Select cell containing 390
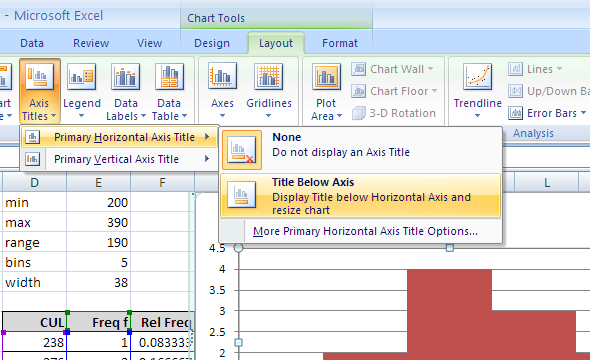590x360 pixels. [99, 222]
